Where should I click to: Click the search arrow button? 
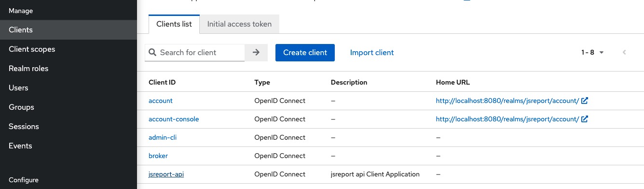click(256, 53)
